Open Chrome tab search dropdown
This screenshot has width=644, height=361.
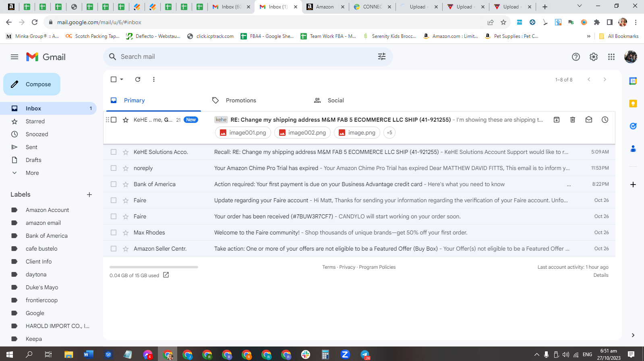tap(580, 6)
